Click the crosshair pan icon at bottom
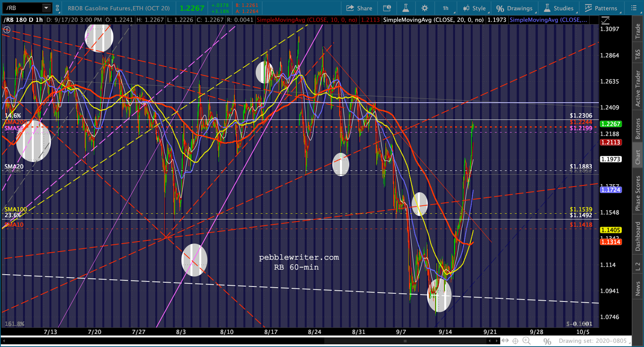This screenshot has width=644, height=347. coord(515,340)
